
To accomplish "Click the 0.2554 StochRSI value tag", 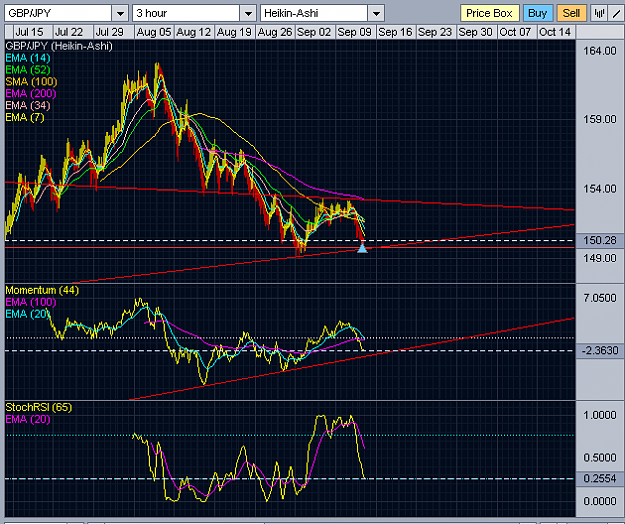I will (x=600, y=478).
